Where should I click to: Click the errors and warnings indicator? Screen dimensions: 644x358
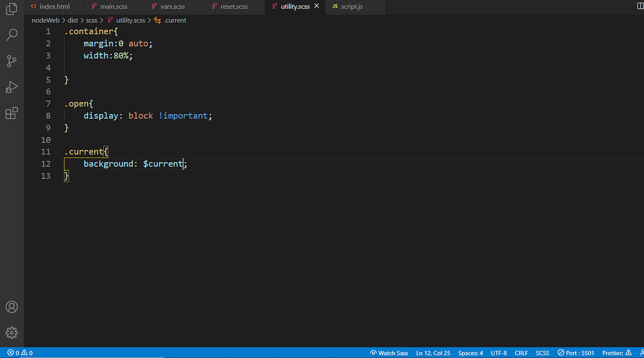(x=18, y=352)
